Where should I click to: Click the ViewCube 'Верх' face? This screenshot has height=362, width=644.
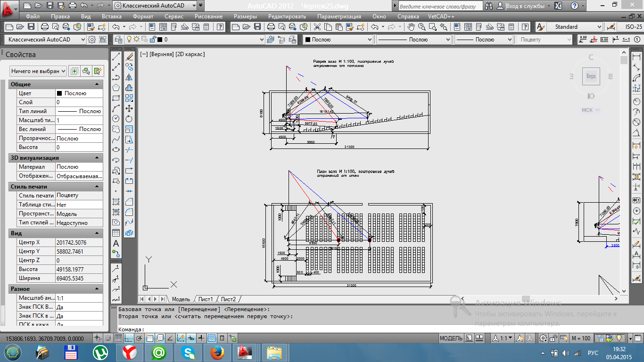tap(591, 76)
